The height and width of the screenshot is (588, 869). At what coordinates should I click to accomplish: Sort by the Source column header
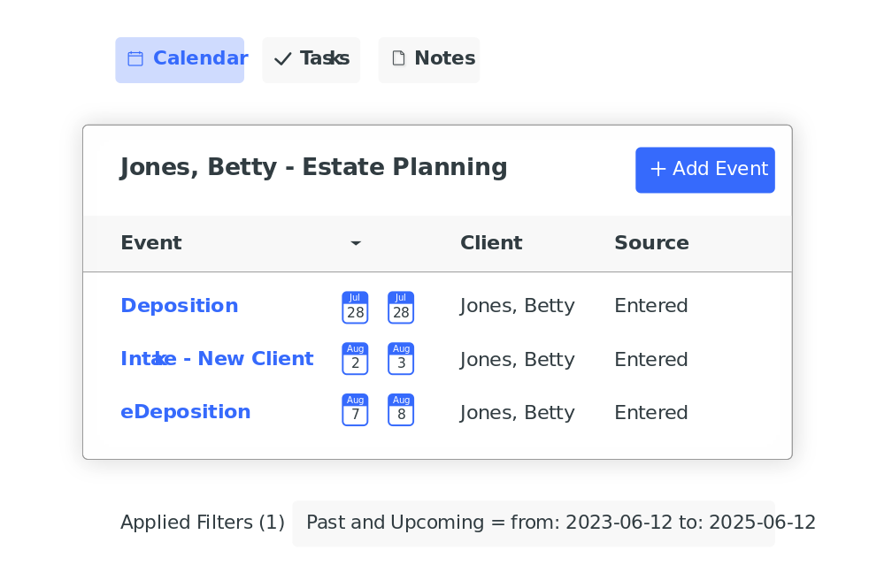651,243
